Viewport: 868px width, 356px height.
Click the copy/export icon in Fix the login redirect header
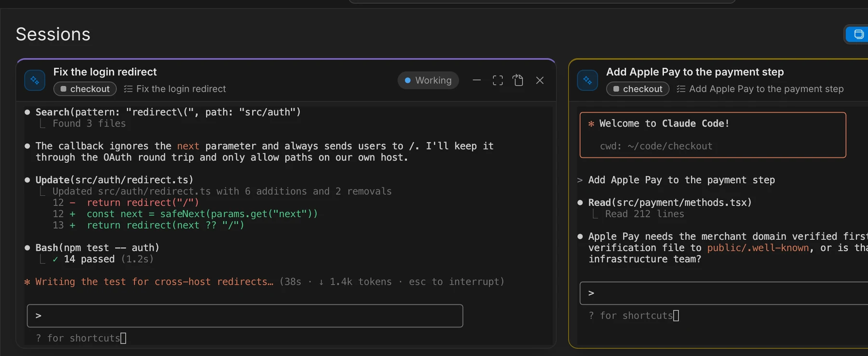(518, 80)
